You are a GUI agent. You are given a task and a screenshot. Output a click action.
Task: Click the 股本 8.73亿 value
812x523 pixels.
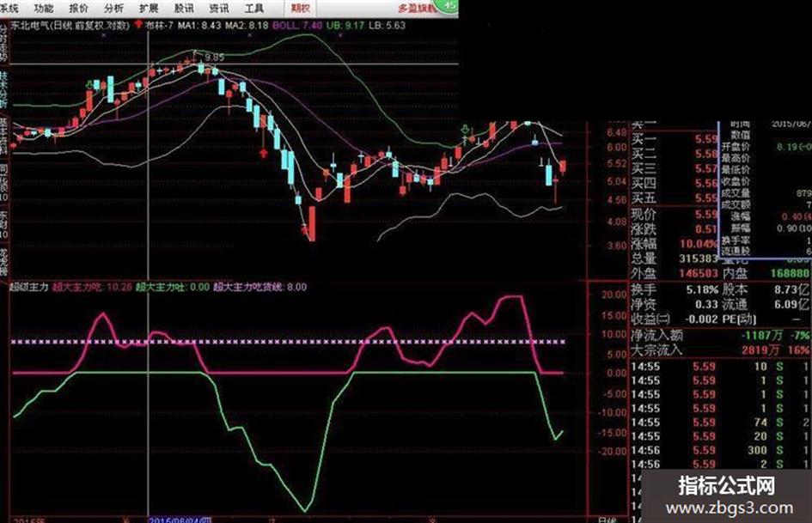pyautogui.click(x=791, y=289)
